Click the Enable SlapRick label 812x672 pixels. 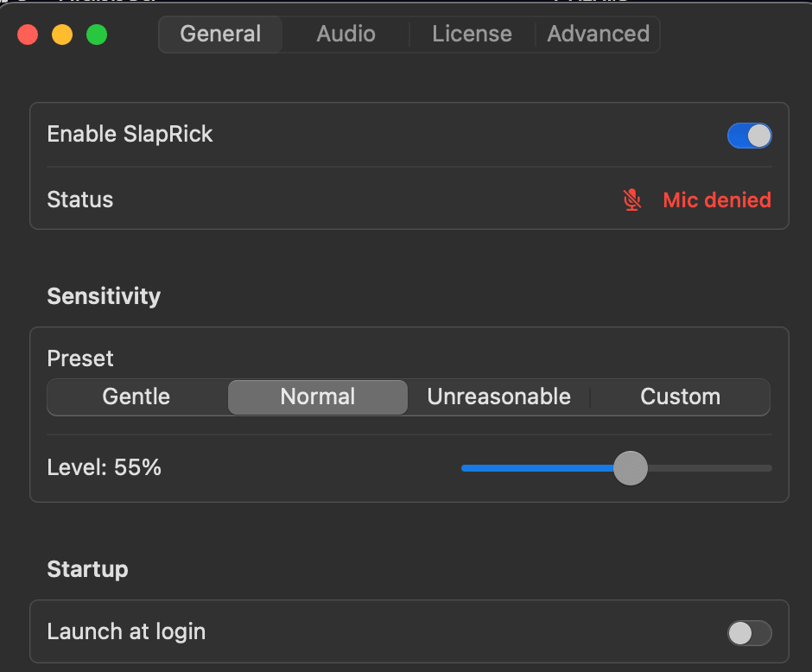click(x=130, y=135)
